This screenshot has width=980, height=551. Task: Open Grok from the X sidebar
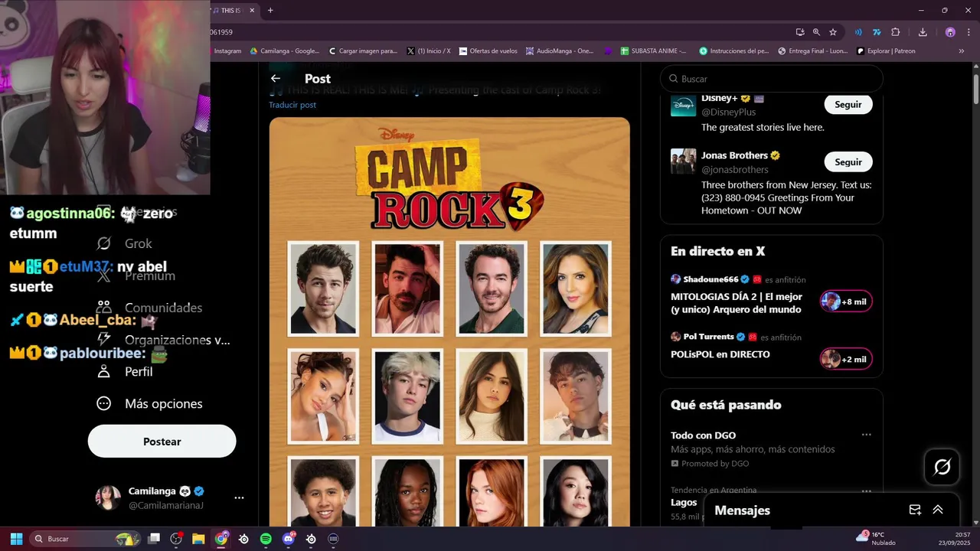point(124,243)
